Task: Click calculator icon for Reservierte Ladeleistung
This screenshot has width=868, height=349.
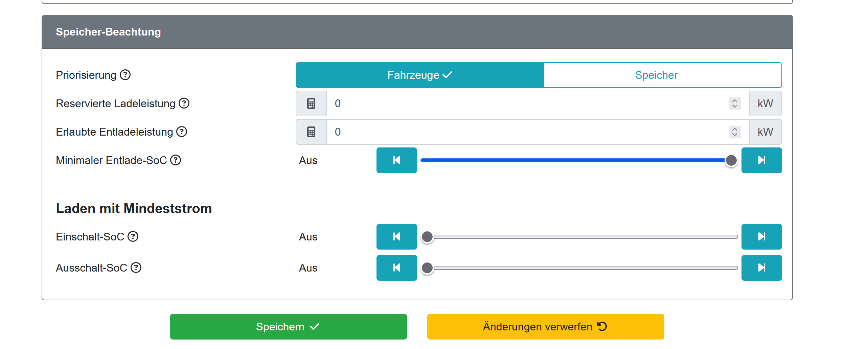Action: coord(311,103)
